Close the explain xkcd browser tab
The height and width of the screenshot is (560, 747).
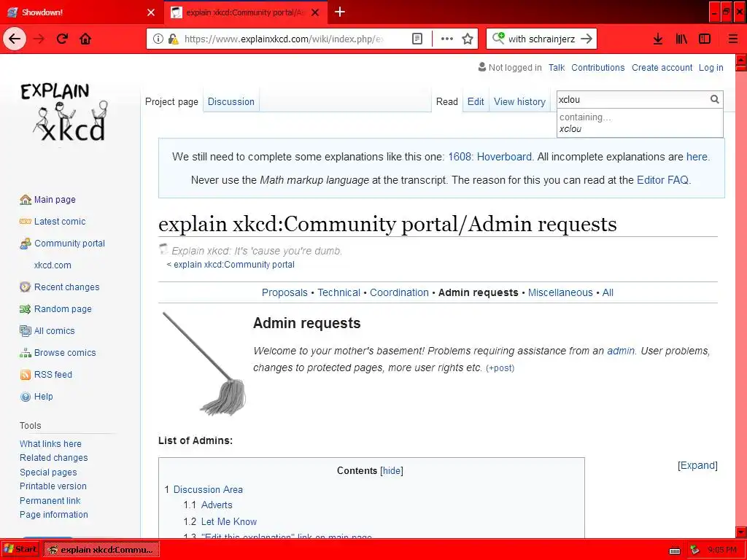coord(315,12)
